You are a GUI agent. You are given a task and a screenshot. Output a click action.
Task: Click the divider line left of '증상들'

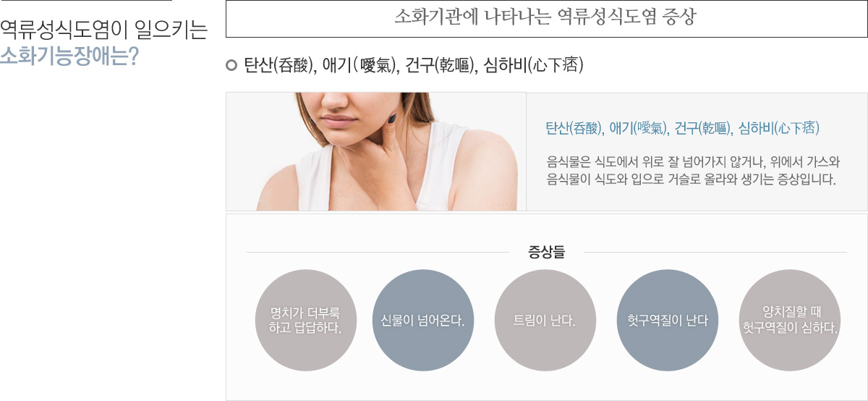point(378,252)
